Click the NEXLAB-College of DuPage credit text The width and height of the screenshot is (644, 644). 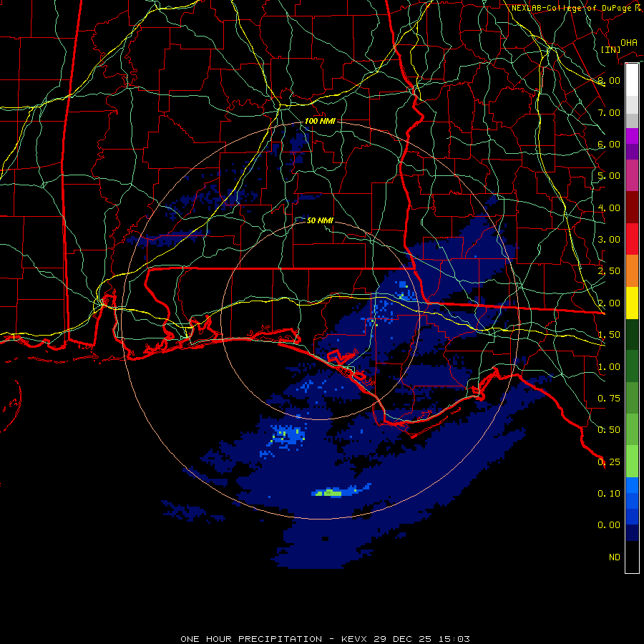(577, 8)
